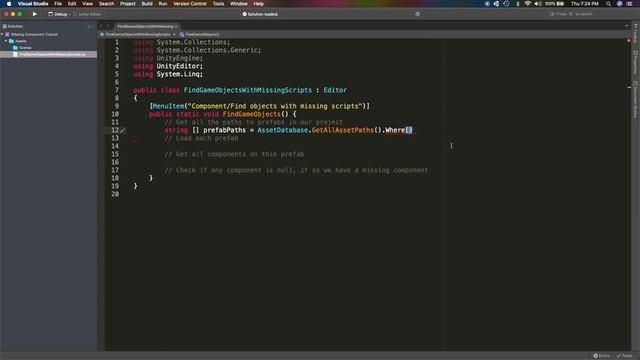Viewport: 640px width, 360px height.
Task: Open the class breadcrumb FindGameObjectsWithMissingScripts dropdown
Action: 138,34
